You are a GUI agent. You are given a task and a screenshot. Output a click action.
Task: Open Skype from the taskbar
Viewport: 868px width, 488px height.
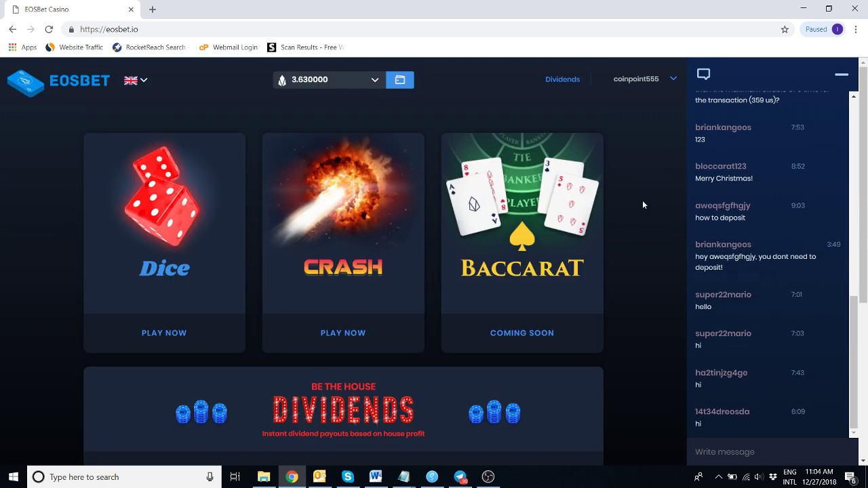348,477
